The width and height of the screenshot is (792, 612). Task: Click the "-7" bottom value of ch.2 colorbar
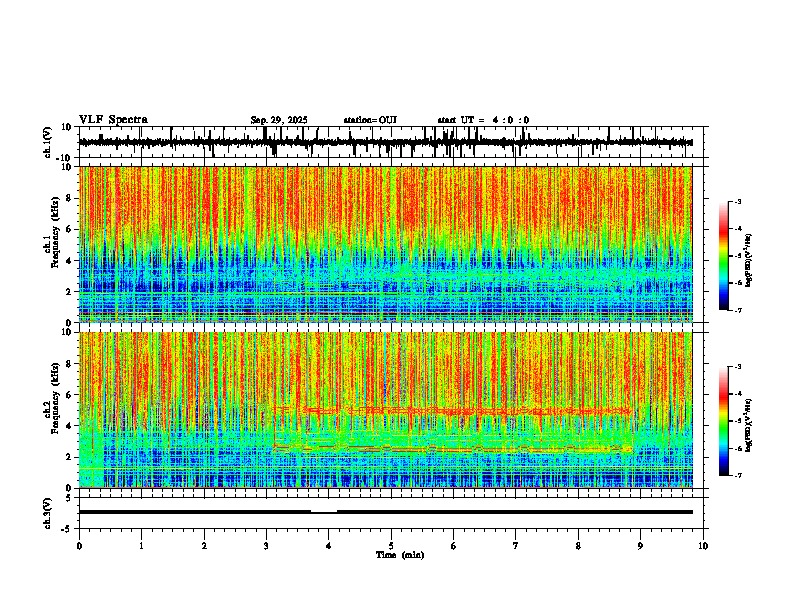[737, 475]
